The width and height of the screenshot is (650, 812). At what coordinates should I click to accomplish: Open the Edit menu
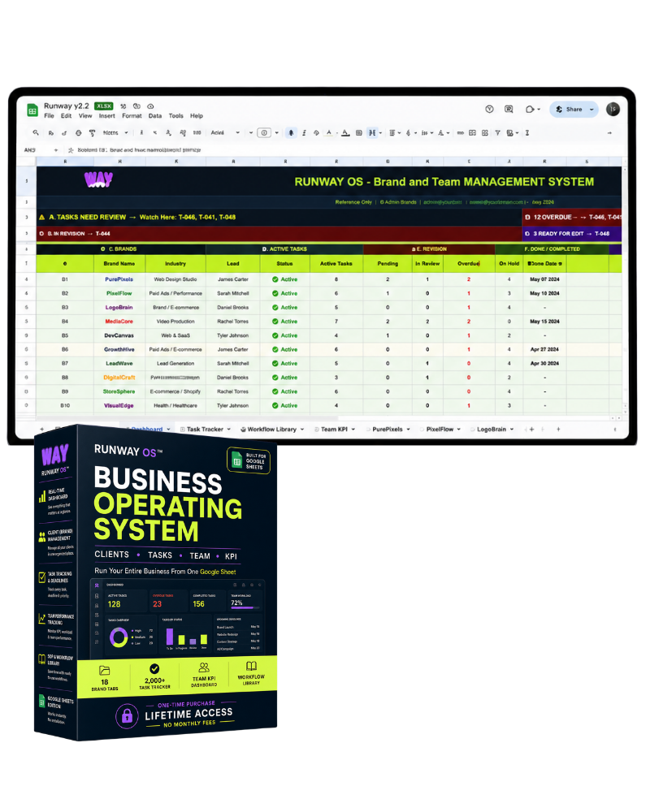(67, 116)
